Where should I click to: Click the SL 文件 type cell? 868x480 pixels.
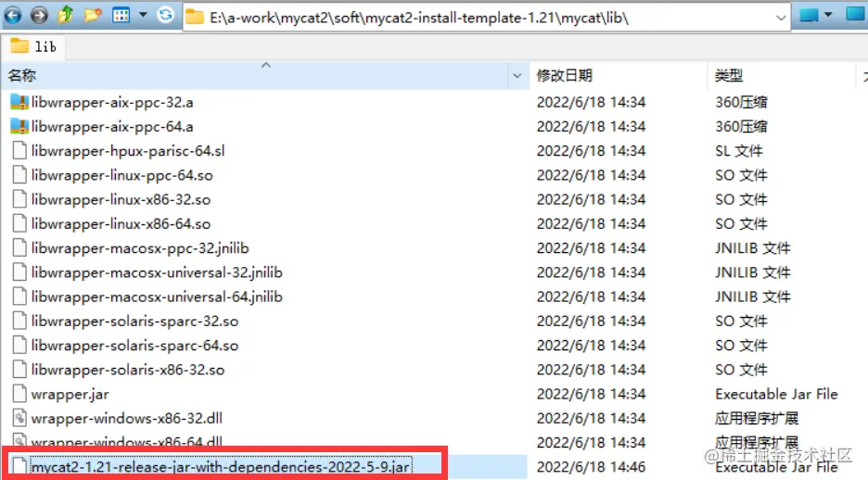(738, 151)
